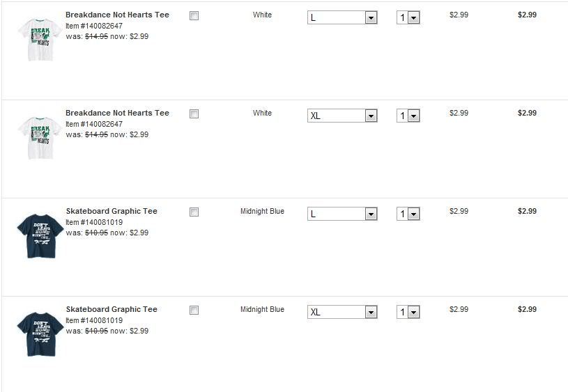The width and height of the screenshot is (568, 392).
Task: Open the quantity dropdown for the second white tee
Action: point(408,116)
